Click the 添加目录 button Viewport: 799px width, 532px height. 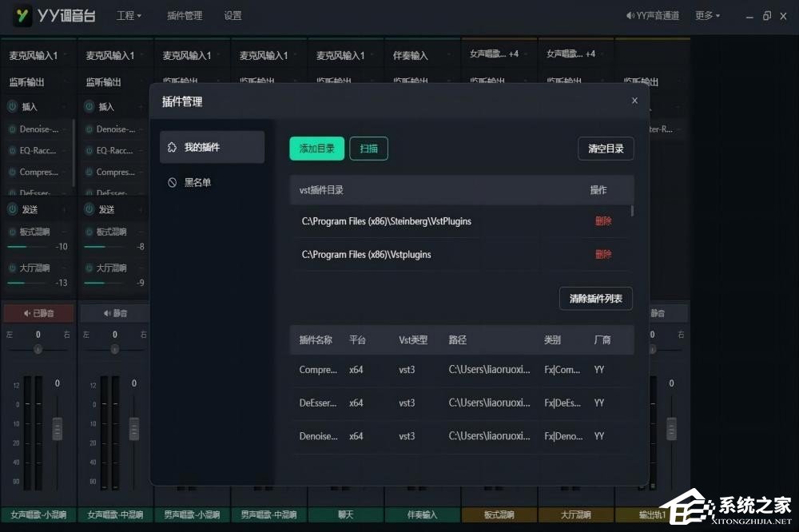click(x=317, y=149)
